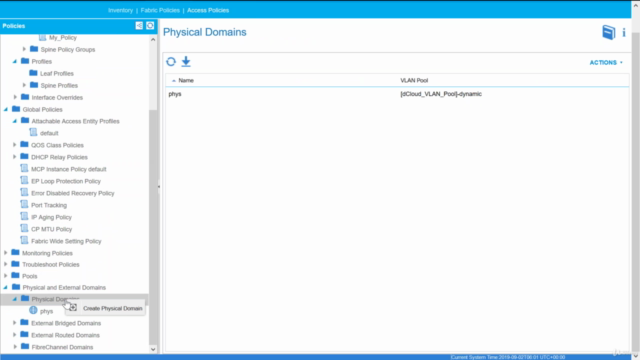Click the Profiles folder icon
Viewport: 640px width, 360px height.
click(25, 61)
